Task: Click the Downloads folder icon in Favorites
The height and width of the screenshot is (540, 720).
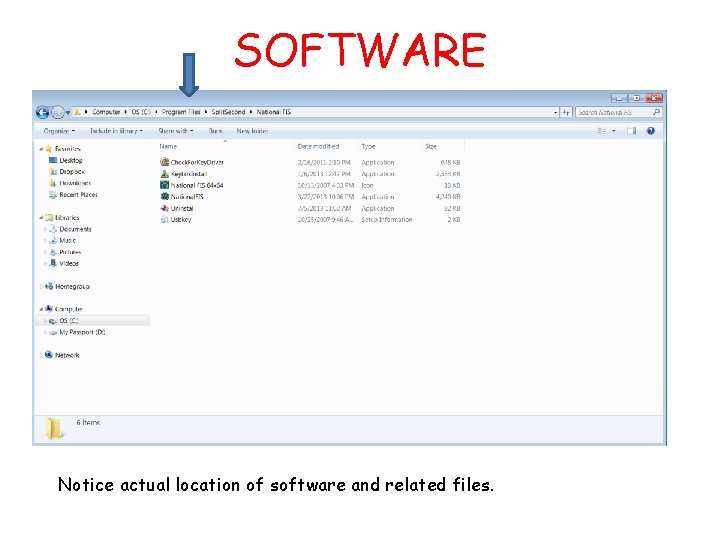Action: tap(53, 183)
